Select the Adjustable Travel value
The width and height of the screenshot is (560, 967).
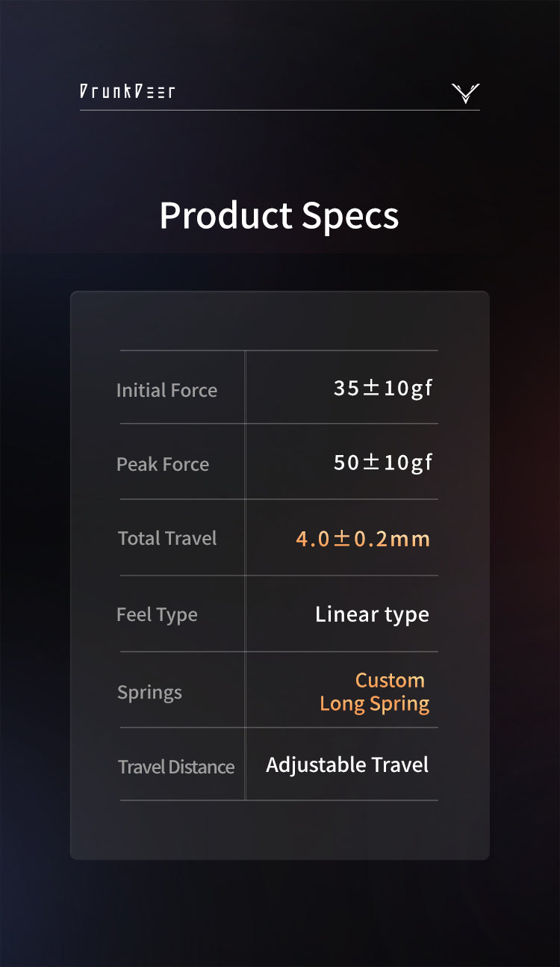click(347, 765)
